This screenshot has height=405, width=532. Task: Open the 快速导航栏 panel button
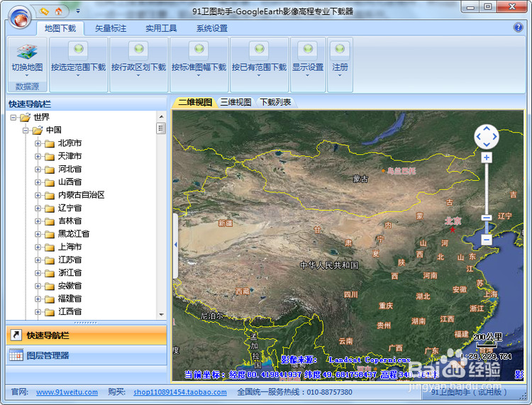pos(87,335)
